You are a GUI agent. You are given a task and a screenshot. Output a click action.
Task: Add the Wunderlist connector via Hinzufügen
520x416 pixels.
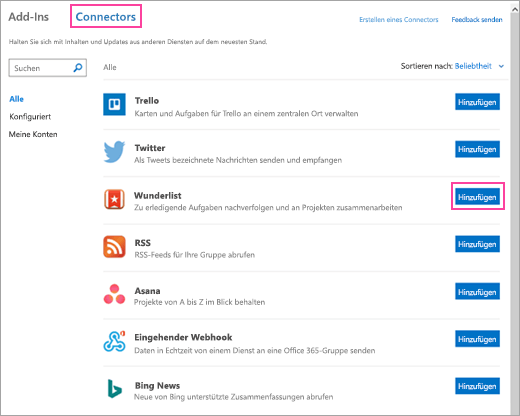477,197
